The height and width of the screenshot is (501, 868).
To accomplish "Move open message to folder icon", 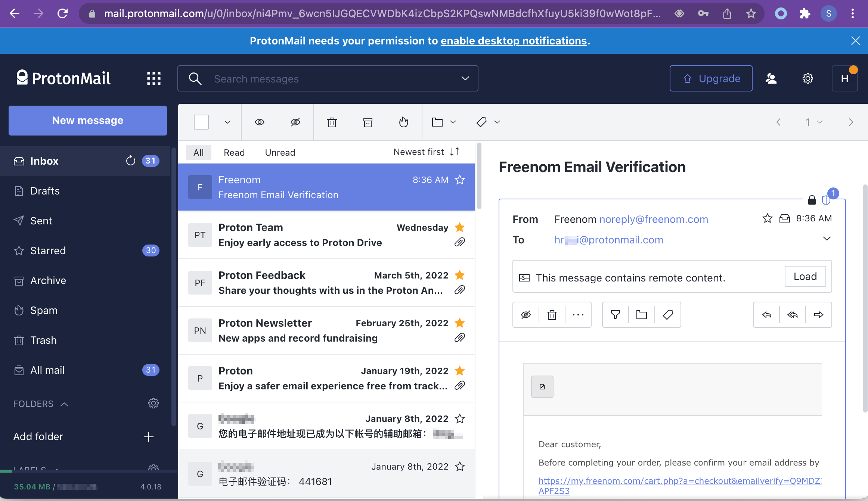I will pos(642,315).
